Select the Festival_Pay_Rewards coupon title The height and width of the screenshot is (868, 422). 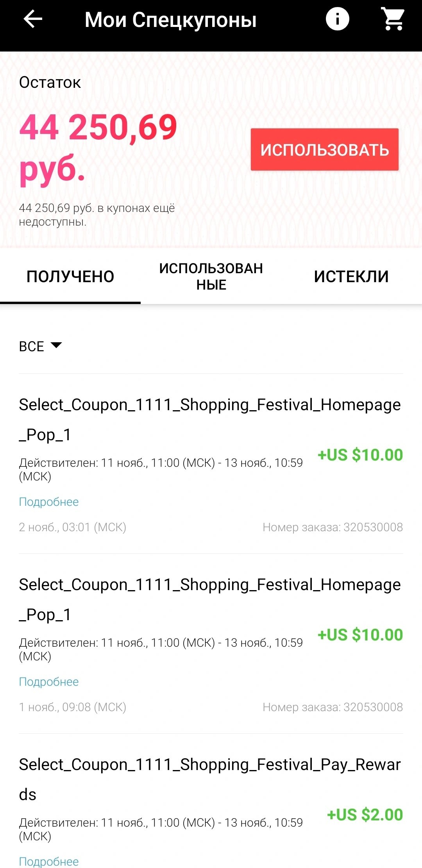210,779
